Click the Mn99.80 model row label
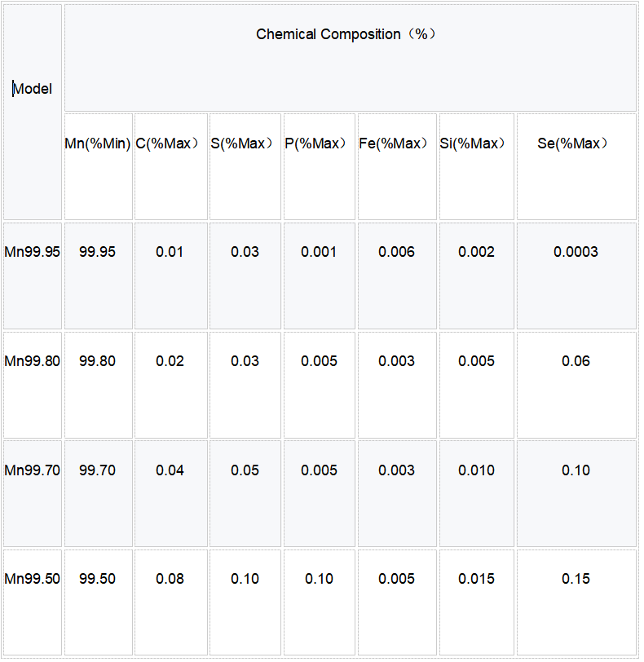Image resolution: width=644 pixels, height=662 pixels. [33, 361]
